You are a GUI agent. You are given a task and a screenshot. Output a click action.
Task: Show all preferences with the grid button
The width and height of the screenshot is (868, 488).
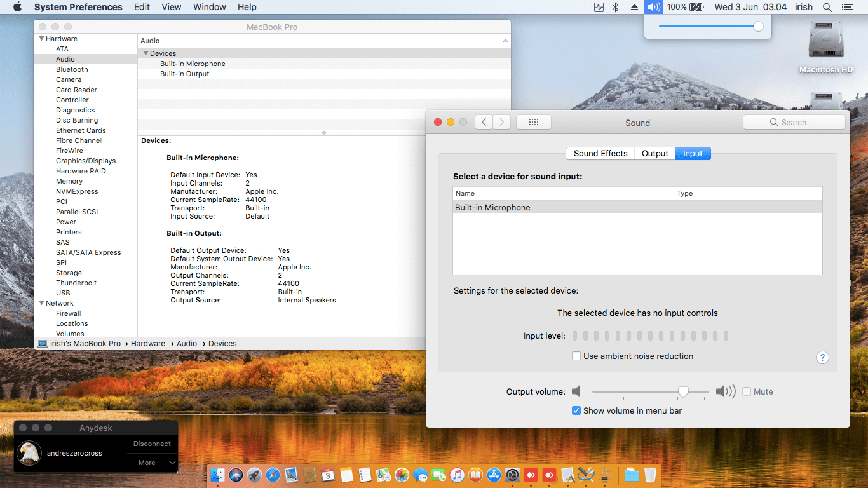[534, 122]
